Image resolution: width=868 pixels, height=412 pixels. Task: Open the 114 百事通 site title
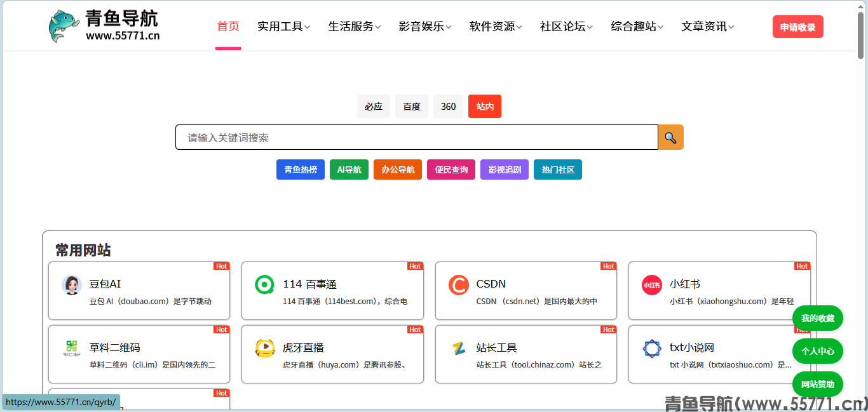(309, 284)
